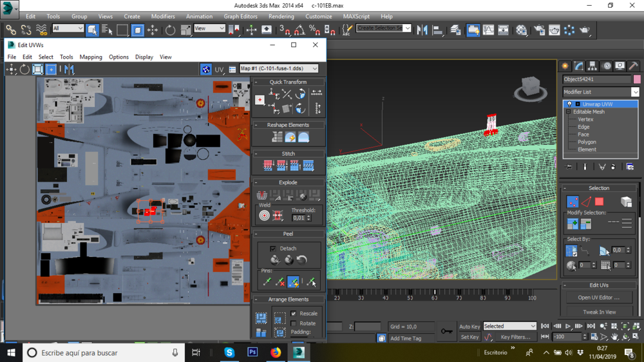Select the Freeform Mode tool in Edit UVWs
Screen dimensions: 644x362
51,70
